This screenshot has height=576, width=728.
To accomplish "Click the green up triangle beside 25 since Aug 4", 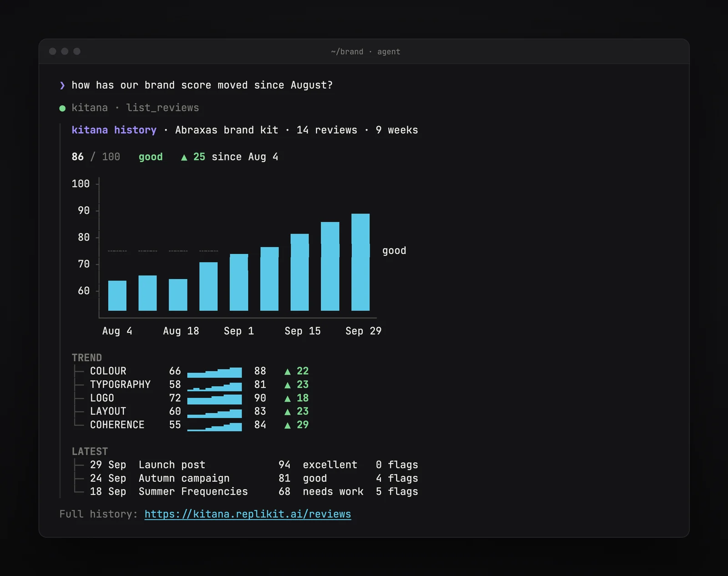I will (184, 158).
